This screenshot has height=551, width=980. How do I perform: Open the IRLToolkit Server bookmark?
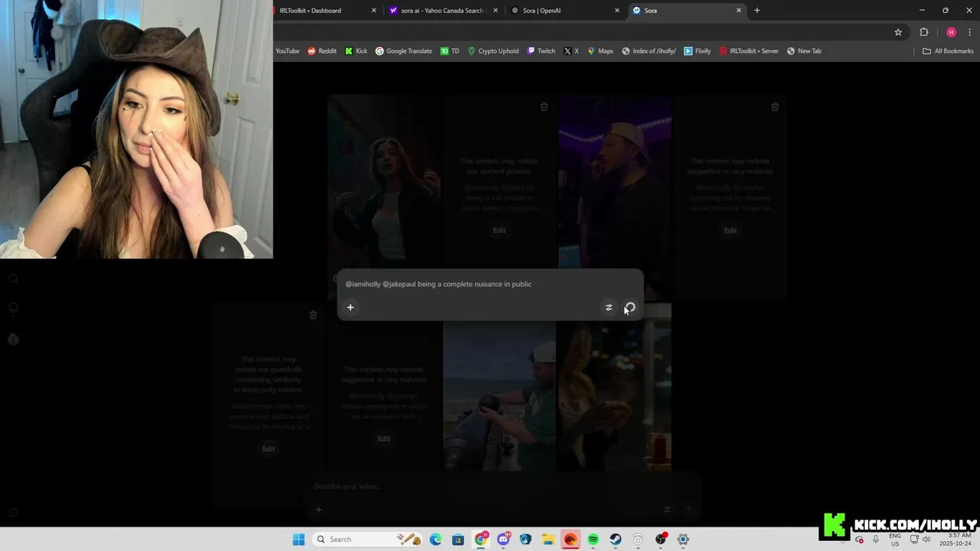tap(749, 51)
